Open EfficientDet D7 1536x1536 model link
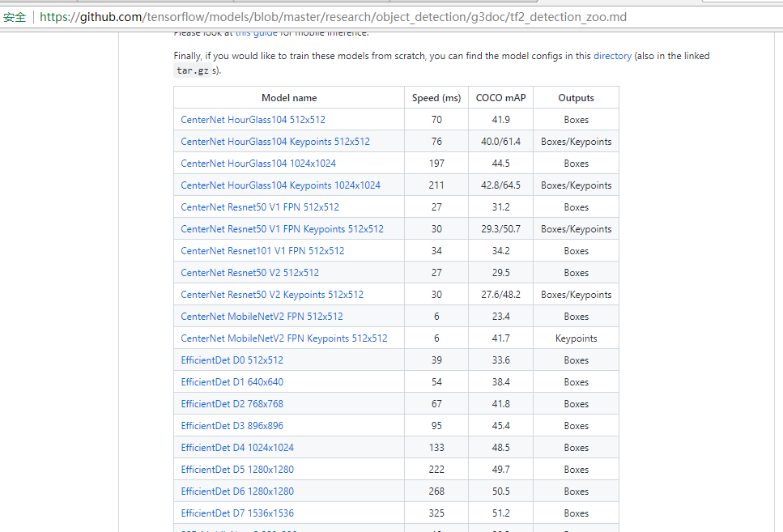 (237, 513)
